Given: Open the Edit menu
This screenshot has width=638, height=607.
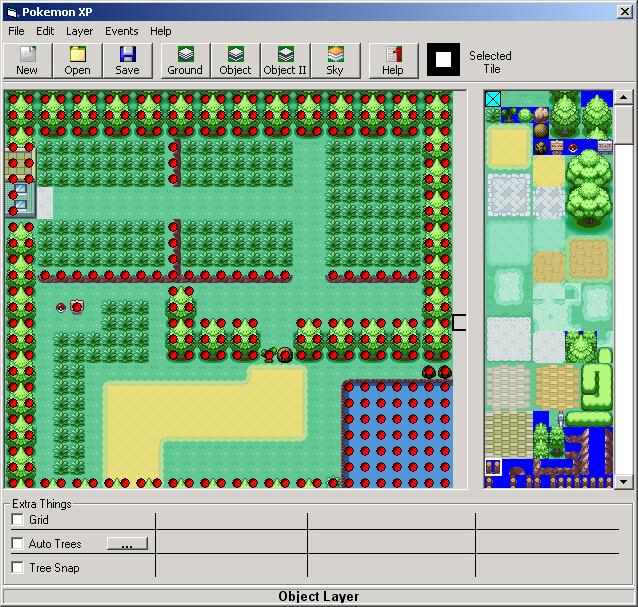Looking at the screenshot, I should pos(45,31).
